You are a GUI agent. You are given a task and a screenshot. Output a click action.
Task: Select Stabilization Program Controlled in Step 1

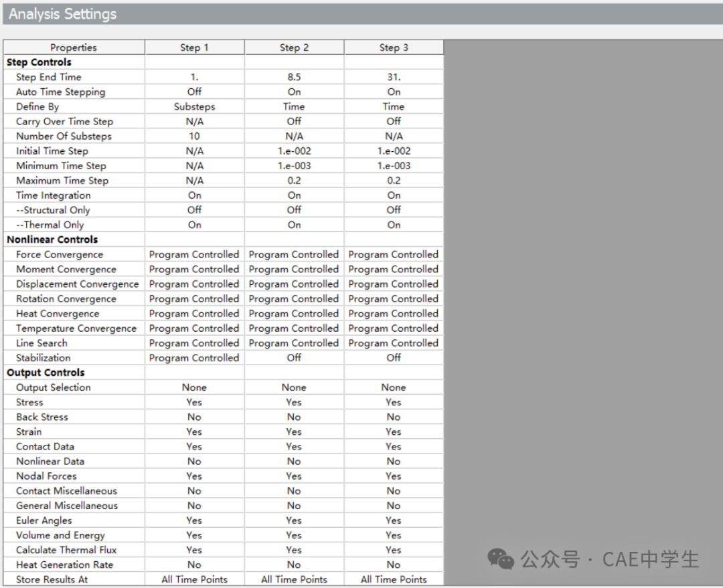pyautogui.click(x=194, y=358)
